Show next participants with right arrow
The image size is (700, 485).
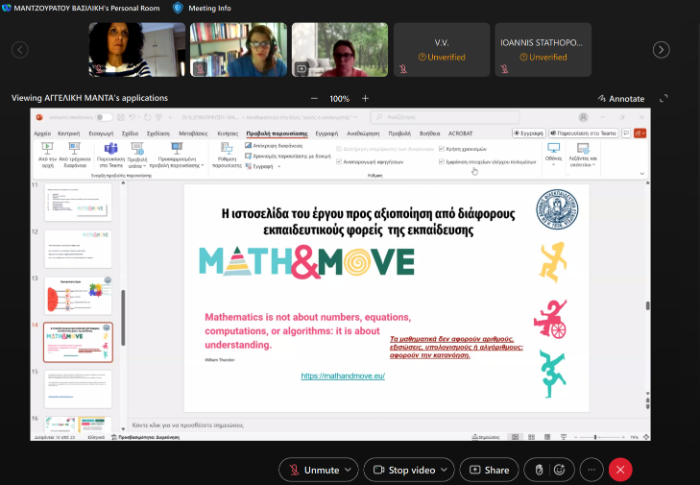click(x=661, y=50)
